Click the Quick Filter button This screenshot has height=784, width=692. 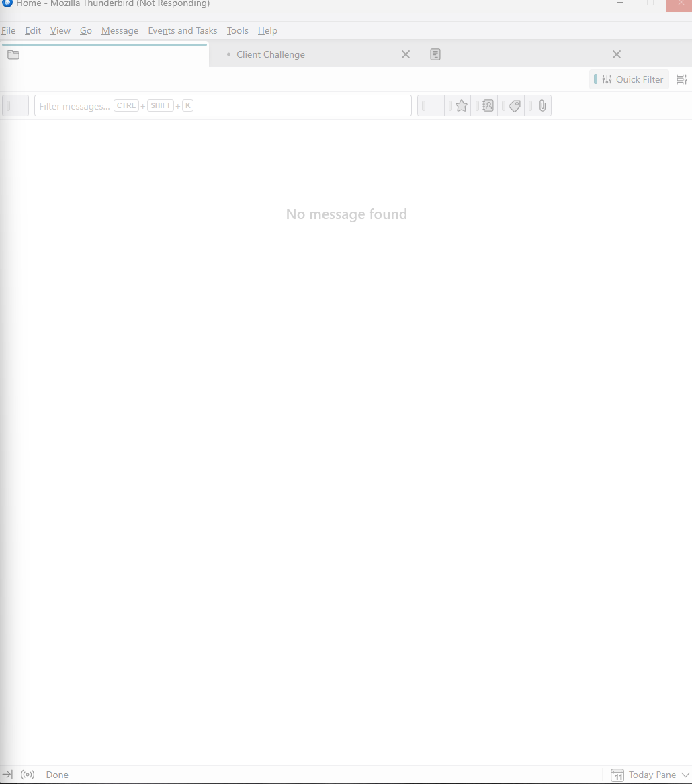629,79
